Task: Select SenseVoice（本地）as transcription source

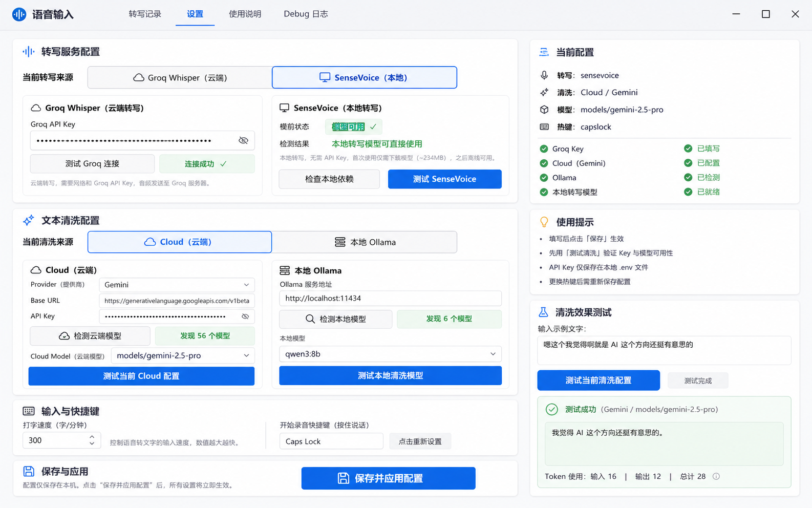Action: pyautogui.click(x=365, y=77)
